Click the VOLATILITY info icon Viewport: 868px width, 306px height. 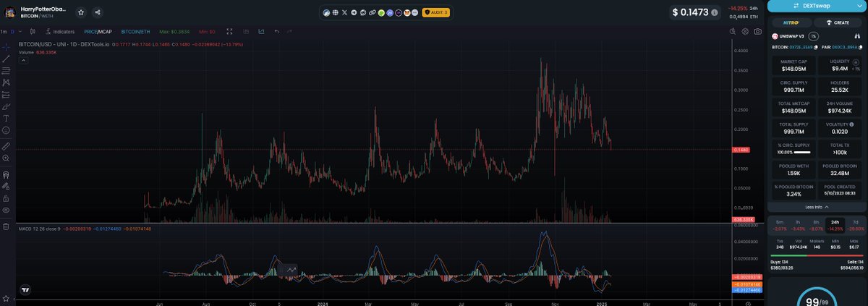852,124
